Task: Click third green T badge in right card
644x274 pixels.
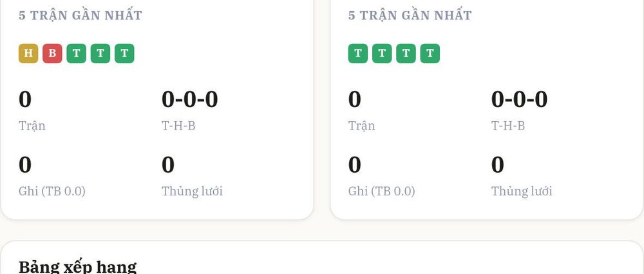Action: 406,54
